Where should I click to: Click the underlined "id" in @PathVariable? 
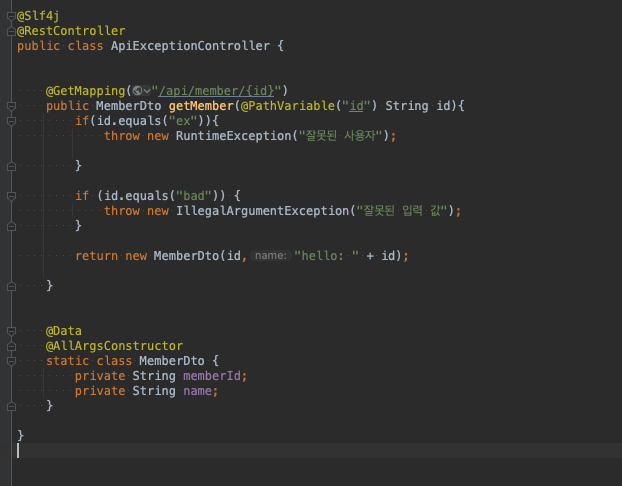click(x=356, y=106)
